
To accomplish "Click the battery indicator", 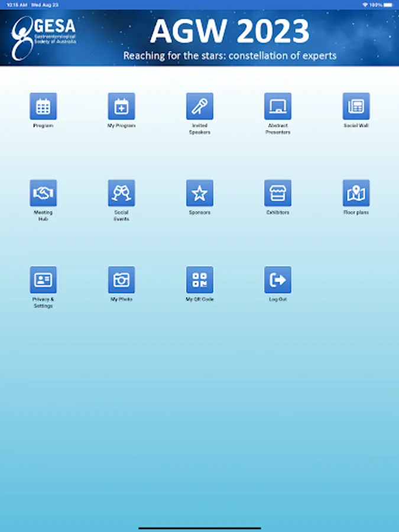I will [388, 5].
